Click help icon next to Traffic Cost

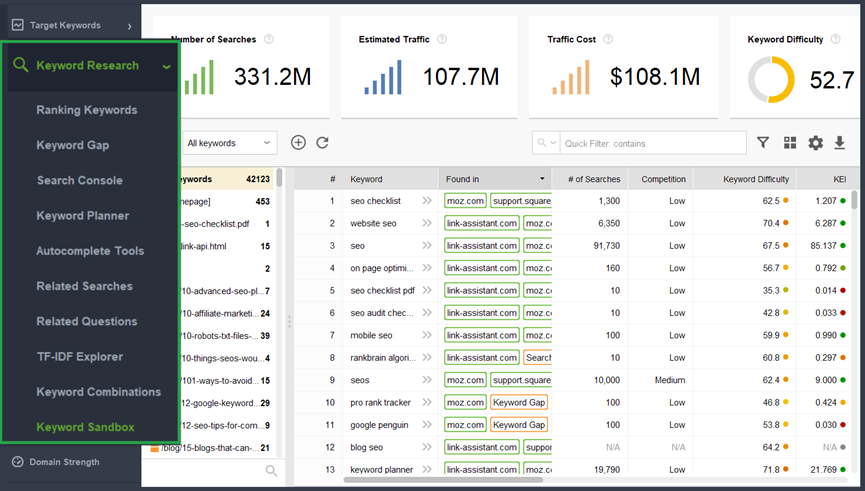[608, 40]
